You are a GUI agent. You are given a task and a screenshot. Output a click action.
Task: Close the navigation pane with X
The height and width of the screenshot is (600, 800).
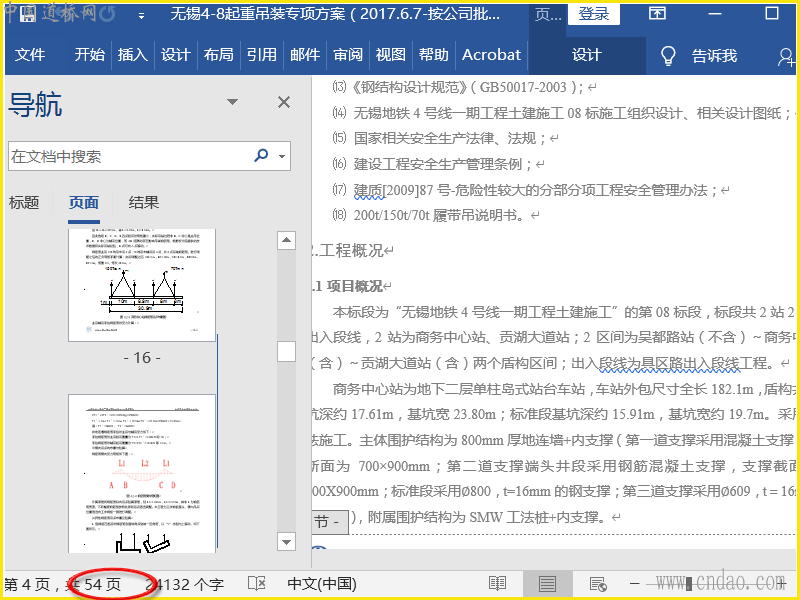click(x=284, y=102)
